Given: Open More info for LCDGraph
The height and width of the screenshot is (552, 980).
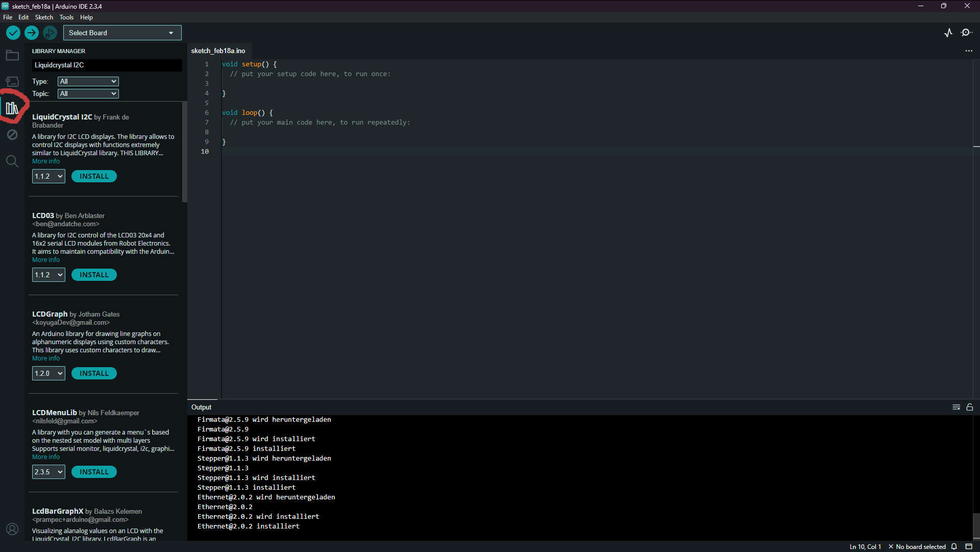Looking at the screenshot, I should [46, 358].
